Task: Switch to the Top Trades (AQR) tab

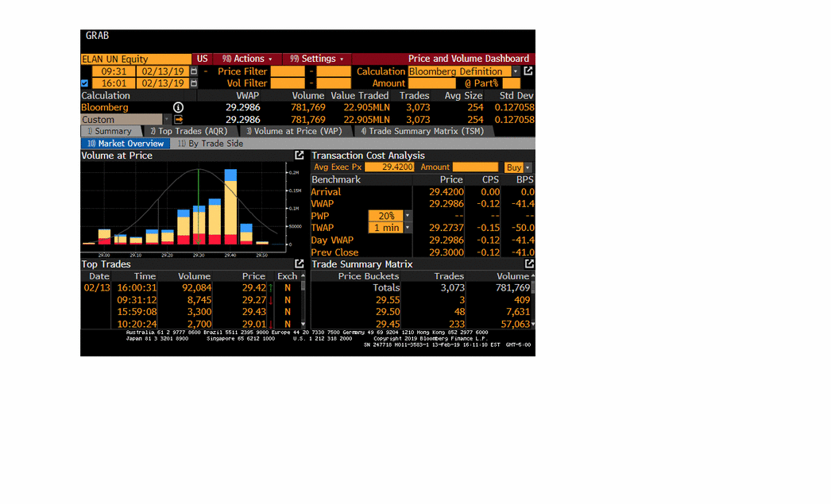Action: pos(191,131)
